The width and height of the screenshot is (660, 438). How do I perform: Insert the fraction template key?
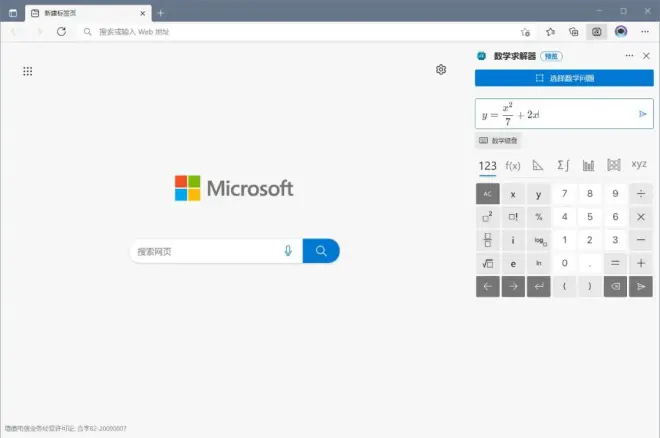click(488, 240)
